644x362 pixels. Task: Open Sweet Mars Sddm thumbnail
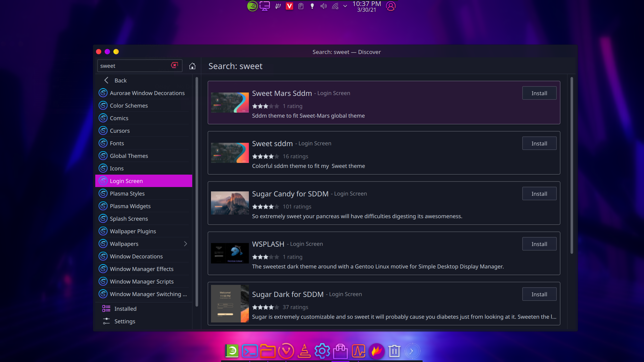coord(230,103)
